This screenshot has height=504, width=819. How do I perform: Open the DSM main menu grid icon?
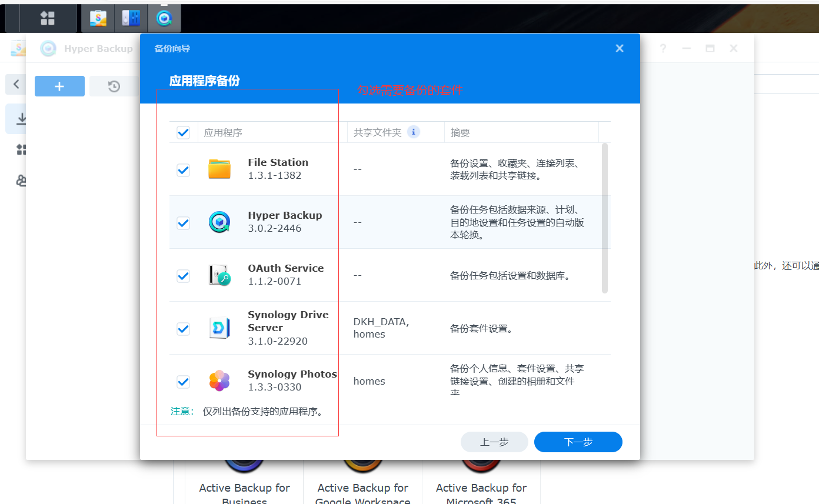[48, 18]
